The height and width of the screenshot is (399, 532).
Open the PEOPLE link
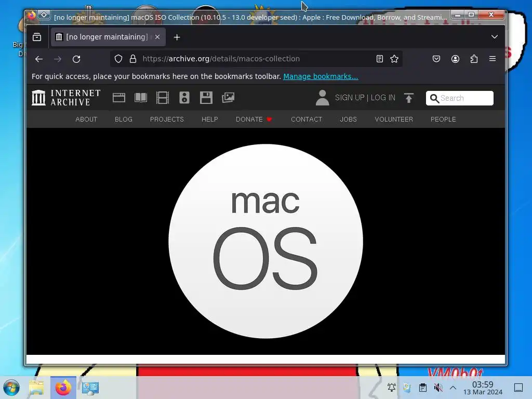pos(443,119)
